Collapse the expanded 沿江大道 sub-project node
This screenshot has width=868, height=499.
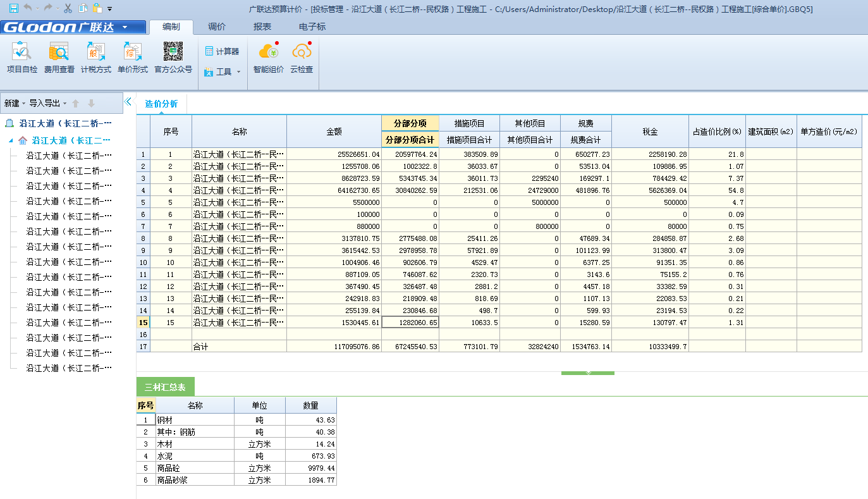[x=11, y=140]
